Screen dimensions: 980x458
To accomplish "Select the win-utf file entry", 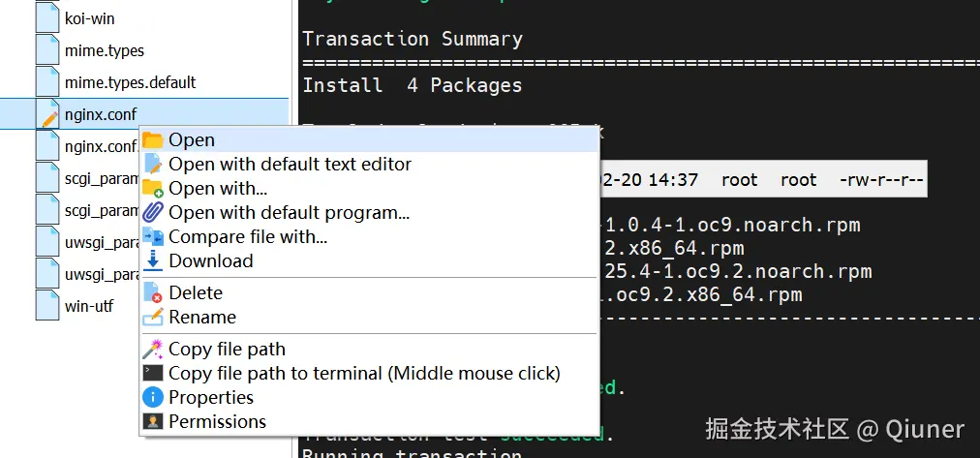I will pyautogui.click(x=89, y=307).
